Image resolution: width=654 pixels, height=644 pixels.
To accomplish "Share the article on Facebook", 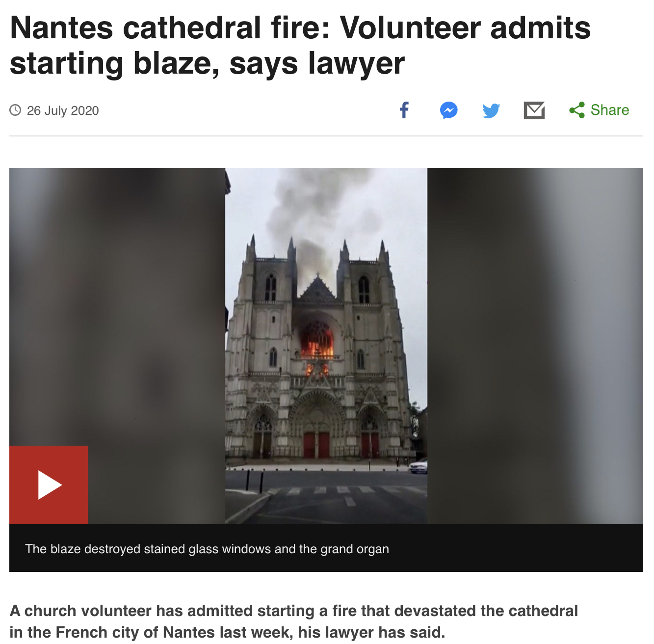I will click(x=404, y=110).
